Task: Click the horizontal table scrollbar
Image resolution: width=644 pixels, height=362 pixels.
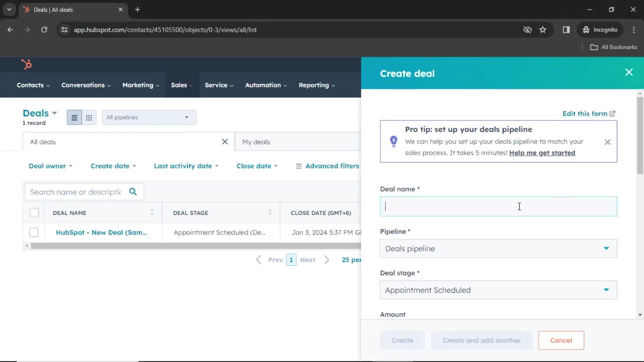Action: pyautogui.click(x=196, y=246)
